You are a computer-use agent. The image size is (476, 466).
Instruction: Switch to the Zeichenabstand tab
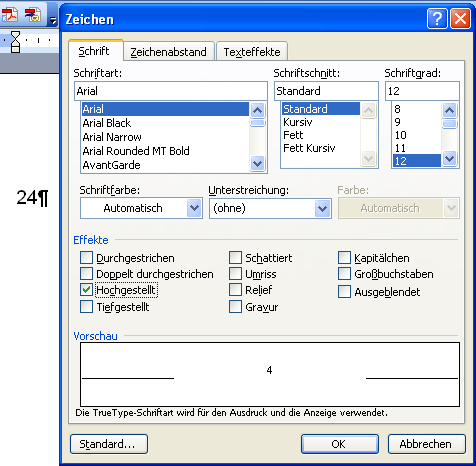(x=168, y=52)
